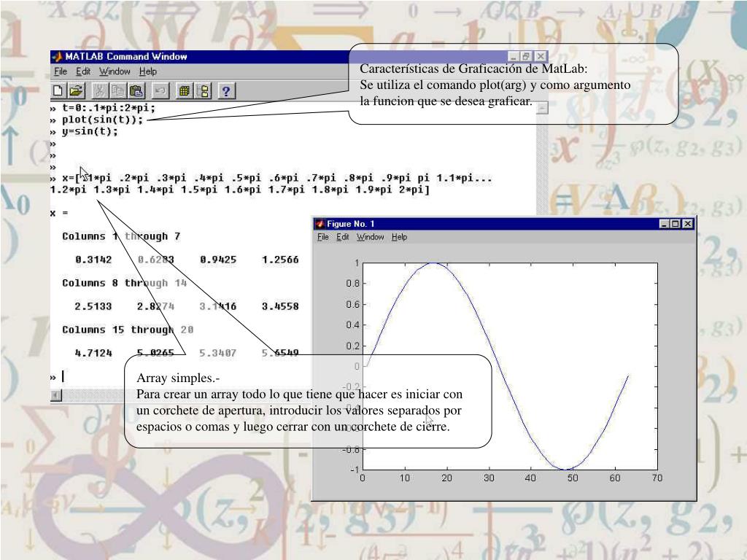Open Window menu in MATLAB Command Window

pyautogui.click(x=115, y=71)
